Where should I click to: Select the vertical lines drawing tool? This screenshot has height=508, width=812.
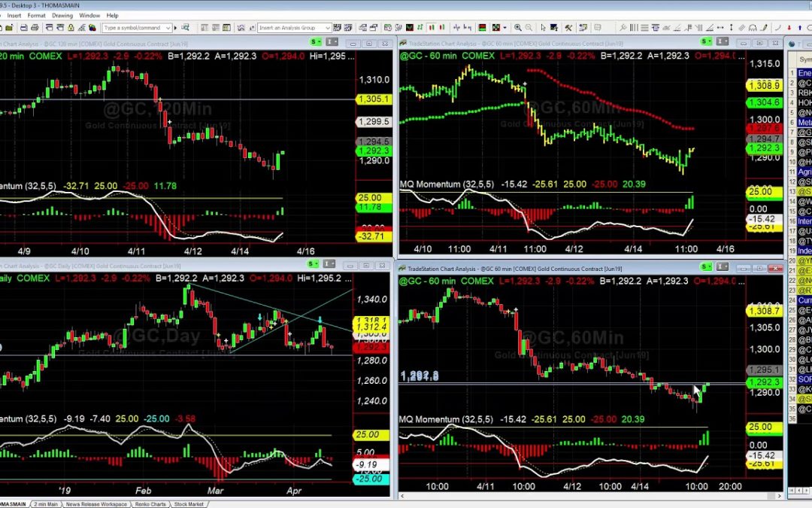click(x=634, y=28)
